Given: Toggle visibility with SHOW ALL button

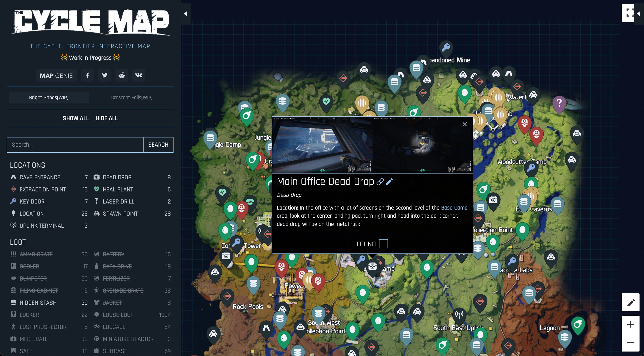Looking at the screenshot, I should 76,118.
